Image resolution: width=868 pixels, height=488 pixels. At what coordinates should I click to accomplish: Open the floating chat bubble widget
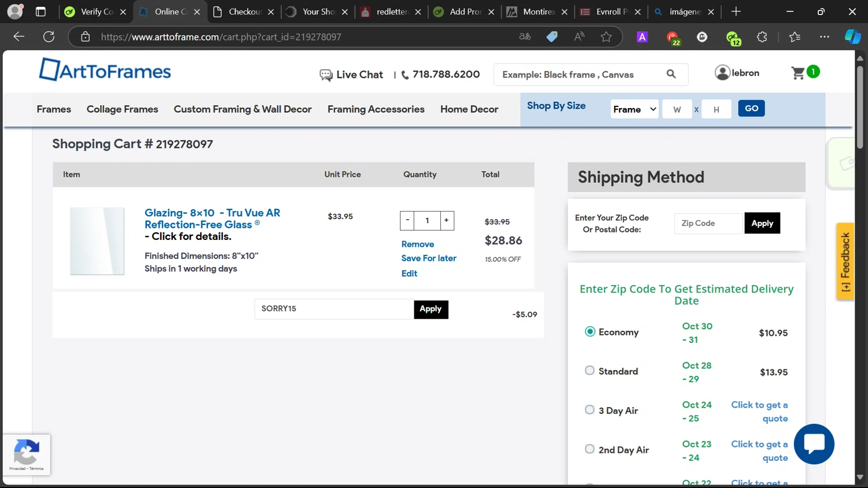tap(814, 444)
